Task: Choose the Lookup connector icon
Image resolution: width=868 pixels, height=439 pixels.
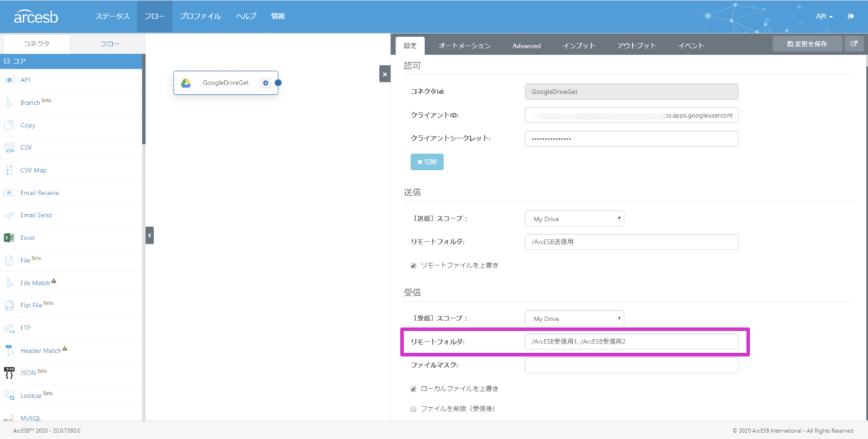Action: pyautogui.click(x=9, y=396)
